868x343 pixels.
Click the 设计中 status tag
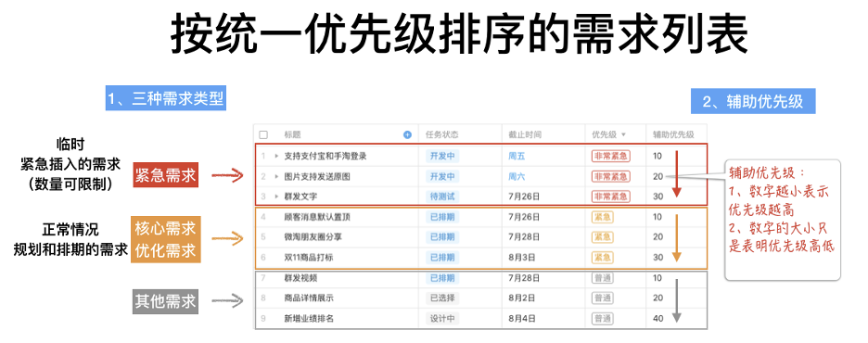pos(442,319)
